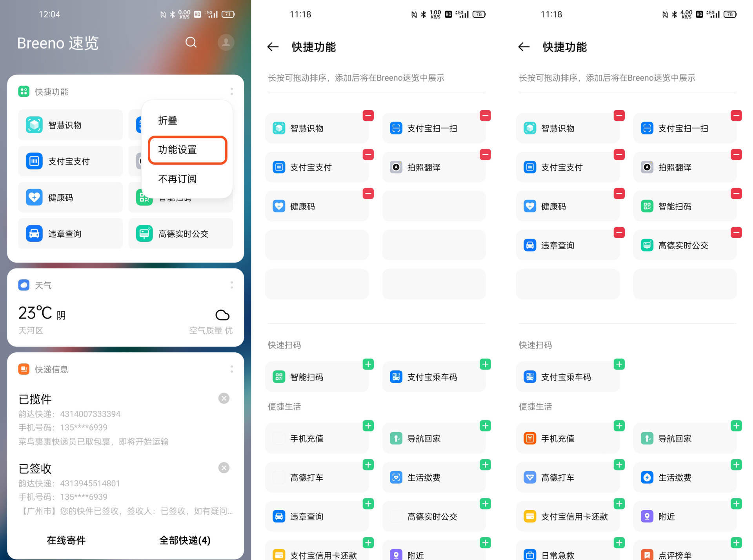
Task: Tap 支付宝扫一扫 icon in middle screen
Action: (x=396, y=128)
